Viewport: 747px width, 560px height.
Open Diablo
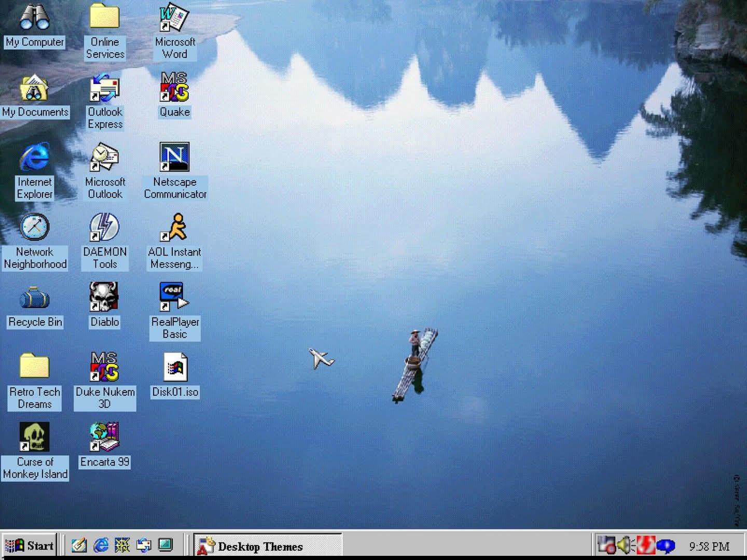pos(104,297)
